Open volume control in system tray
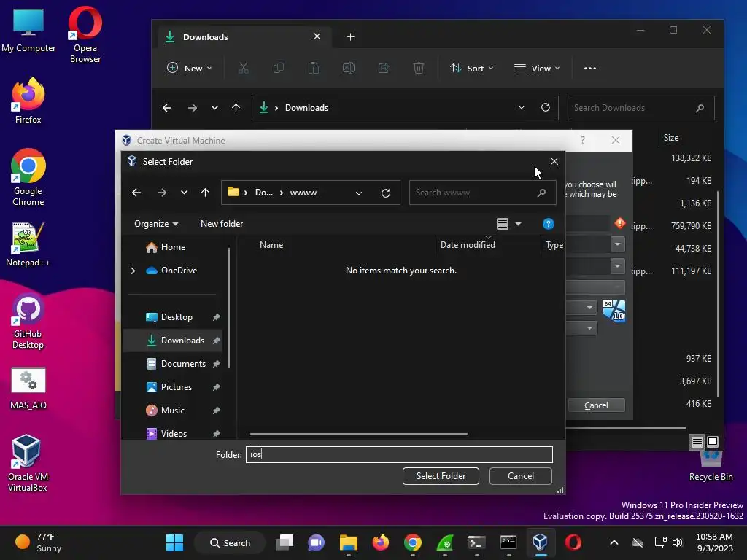 [677, 542]
